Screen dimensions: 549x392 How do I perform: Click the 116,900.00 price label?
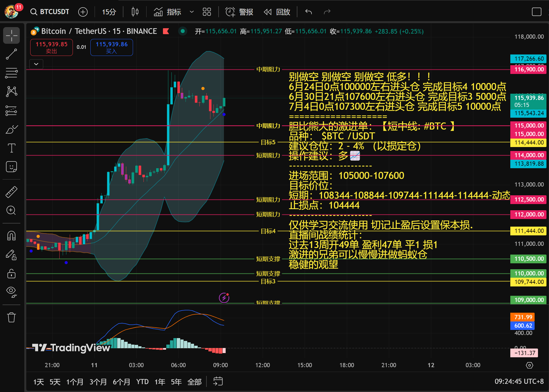pos(528,69)
